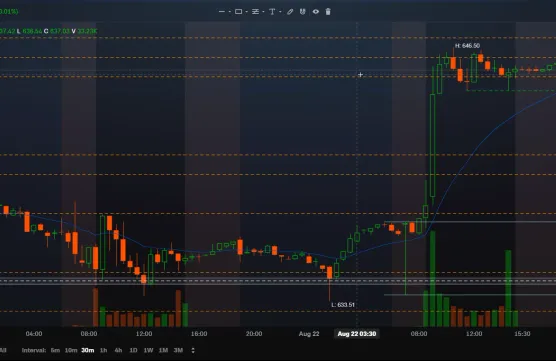Select the rectangle shape drawing tool
This screenshot has width=556, height=361.
click(239, 12)
